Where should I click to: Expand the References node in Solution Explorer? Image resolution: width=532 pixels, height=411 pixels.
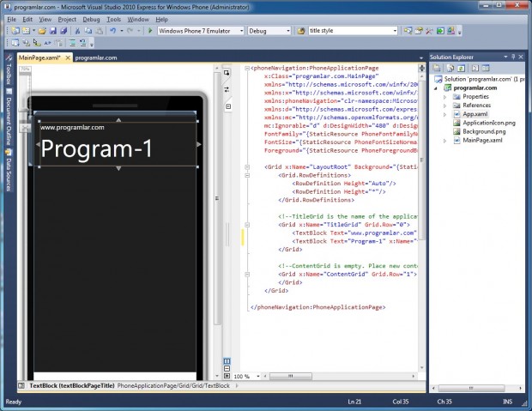pos(444,106)
